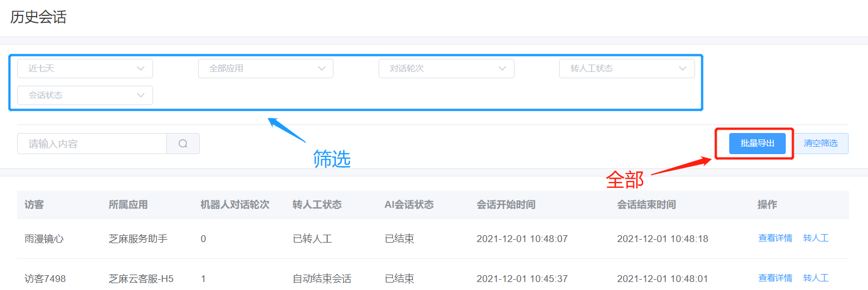868x290 pixels.
Task: Open the 近七天 date range dropdown
Action: tap(85, 69)
